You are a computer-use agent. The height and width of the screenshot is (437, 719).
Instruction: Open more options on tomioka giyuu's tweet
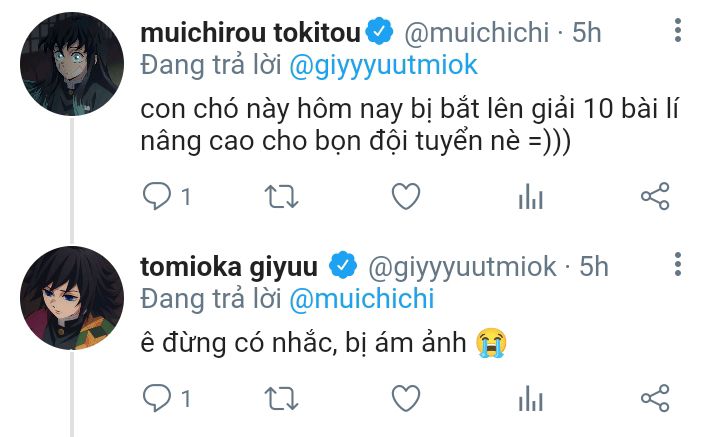coord(678,265)
